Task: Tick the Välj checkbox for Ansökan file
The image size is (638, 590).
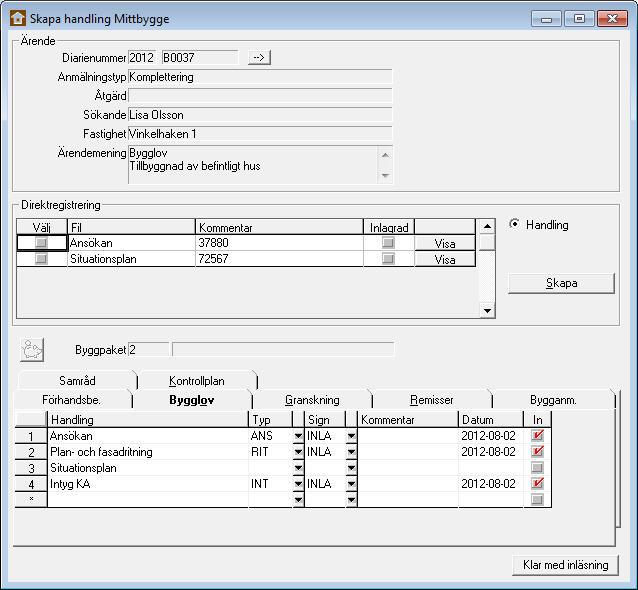Action: 41,243
